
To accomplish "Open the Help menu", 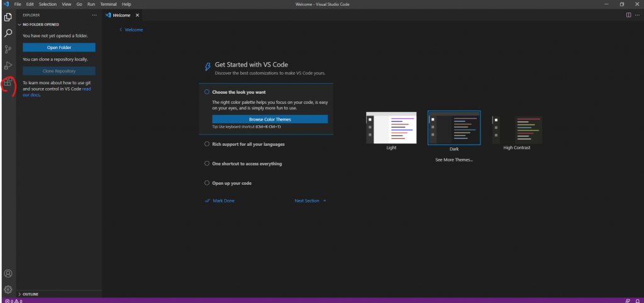I will click(x=126, y=4).
